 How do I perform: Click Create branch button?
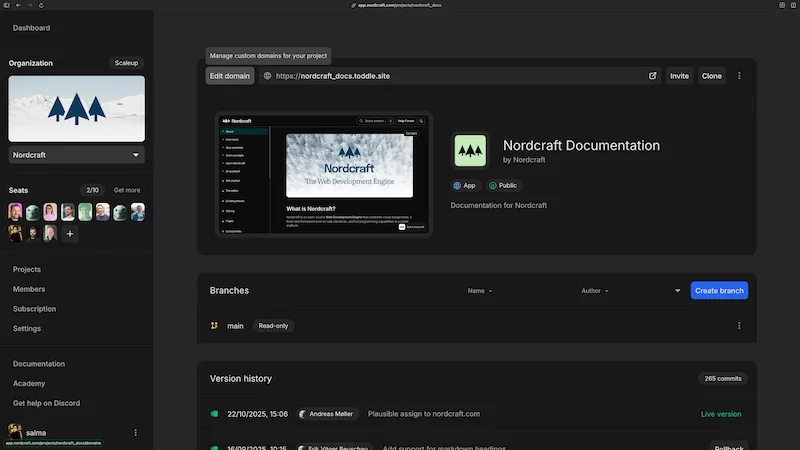click(x=719, y=291)
